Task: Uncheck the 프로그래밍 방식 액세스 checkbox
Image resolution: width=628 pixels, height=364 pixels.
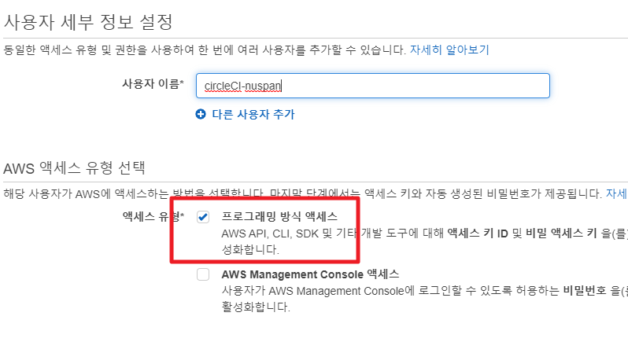Action: click(203, 217)
